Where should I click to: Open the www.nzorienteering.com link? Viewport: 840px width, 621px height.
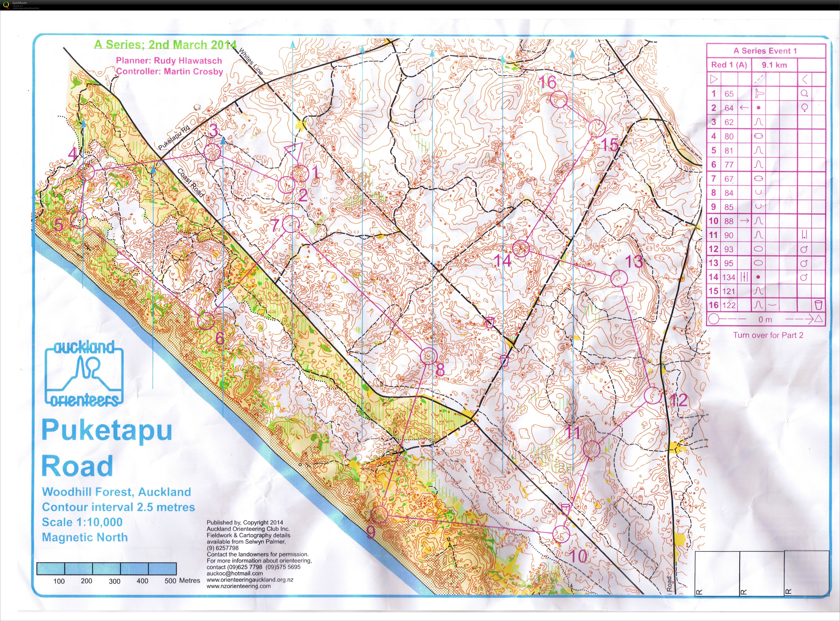(238, 586)
